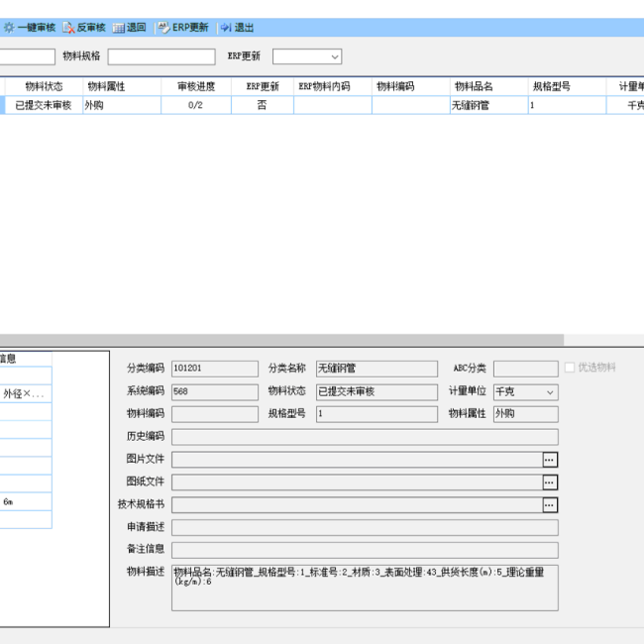Click the 分类名称 field showing 无缝钢管

(376, 369)
